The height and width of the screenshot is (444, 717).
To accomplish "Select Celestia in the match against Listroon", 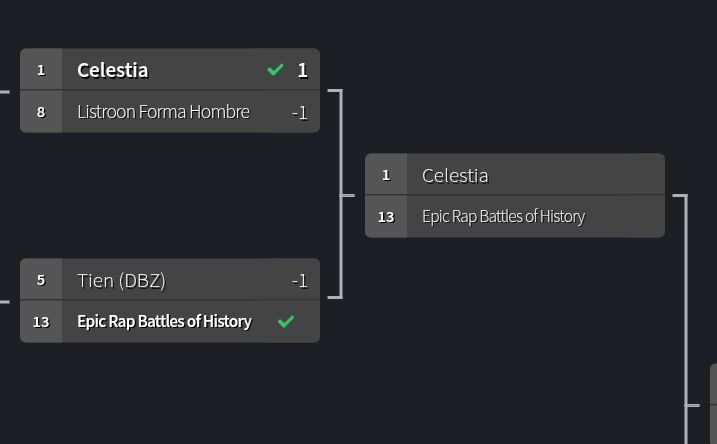I will pyautogui.click(x=112, y=70).
